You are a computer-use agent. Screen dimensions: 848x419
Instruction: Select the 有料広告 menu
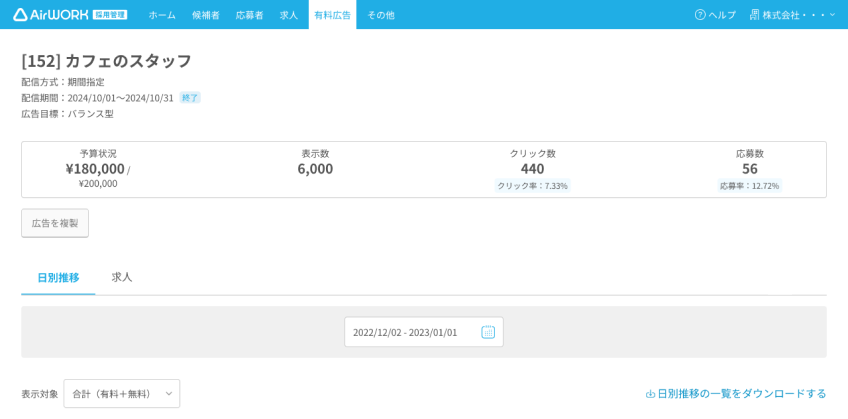point(332,15)
